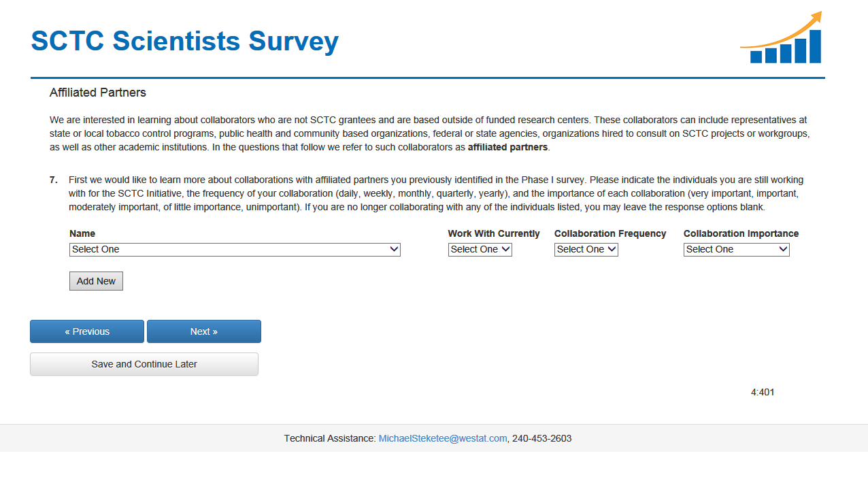The height and width of the screenshot is (492, 868).
Task: Open the Name dropdown list
Action: (x=235, y=250)
